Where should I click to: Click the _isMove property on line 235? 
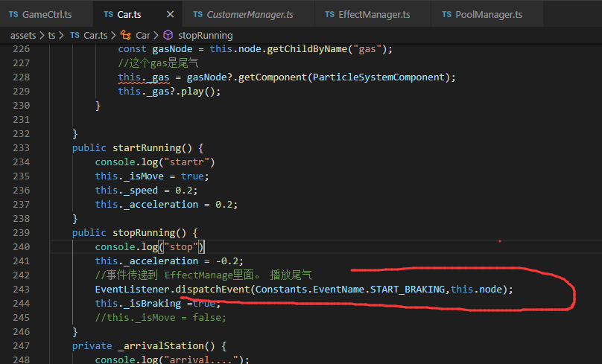[144, 176]
